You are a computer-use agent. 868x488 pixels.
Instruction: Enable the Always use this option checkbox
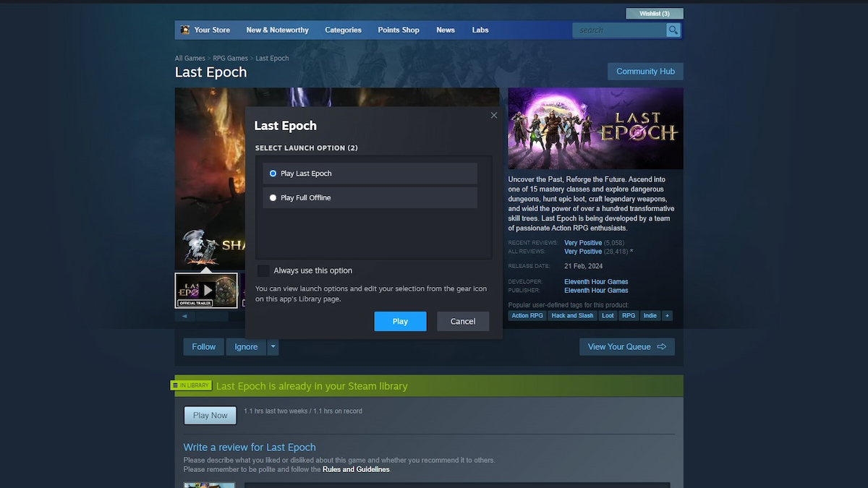[x=263, y=270]
